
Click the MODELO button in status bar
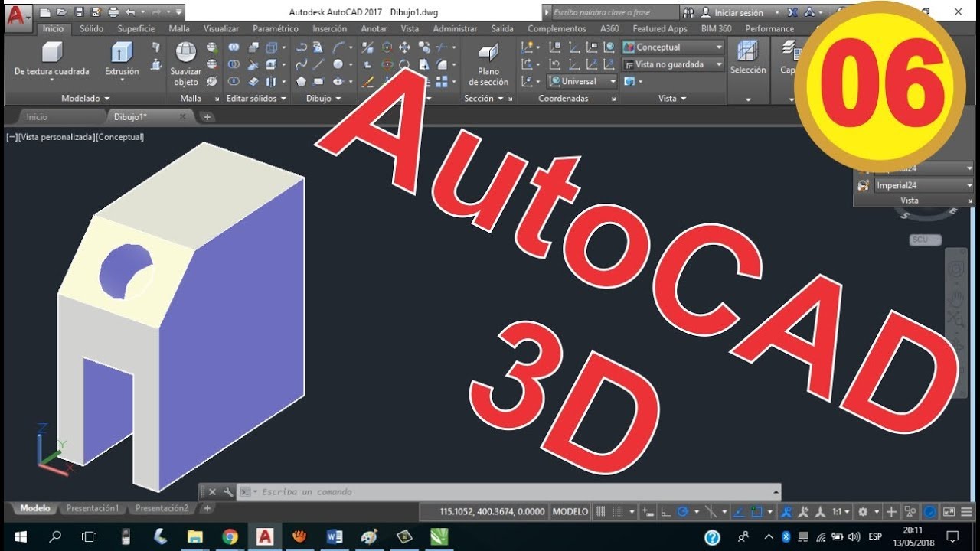click(570, 511)
